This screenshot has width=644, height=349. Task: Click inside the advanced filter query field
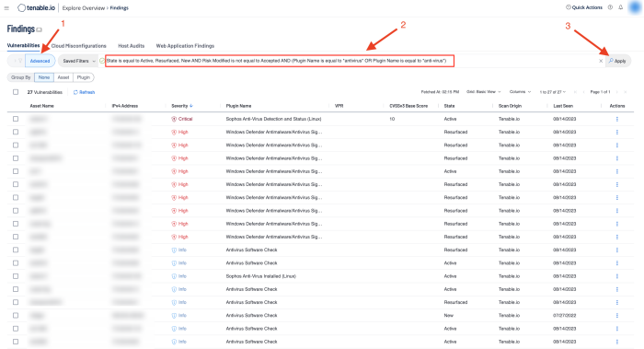click(280, 61)
